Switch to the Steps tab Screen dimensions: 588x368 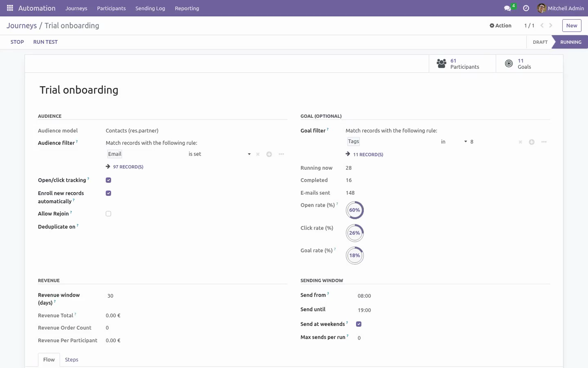coord(72,360)
